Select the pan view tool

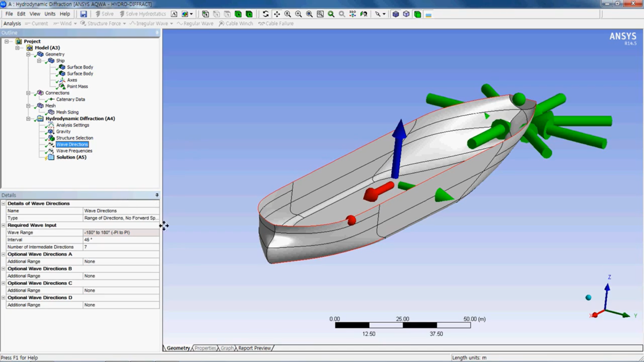[x=276, y=14]
